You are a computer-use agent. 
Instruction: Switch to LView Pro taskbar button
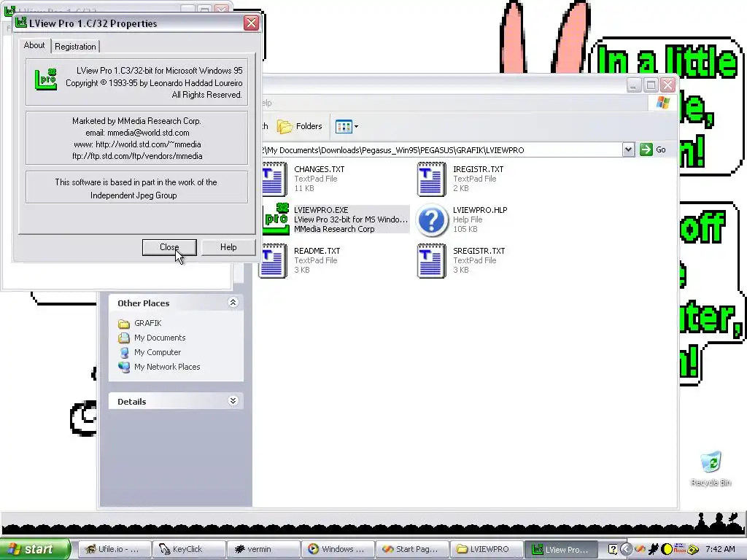click(x=561, y=549)
